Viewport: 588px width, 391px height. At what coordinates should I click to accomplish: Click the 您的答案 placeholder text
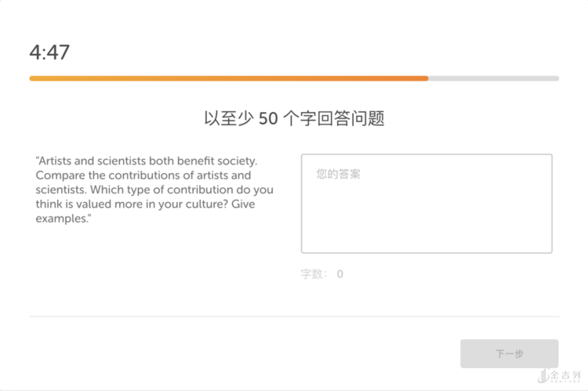(339, 174)
